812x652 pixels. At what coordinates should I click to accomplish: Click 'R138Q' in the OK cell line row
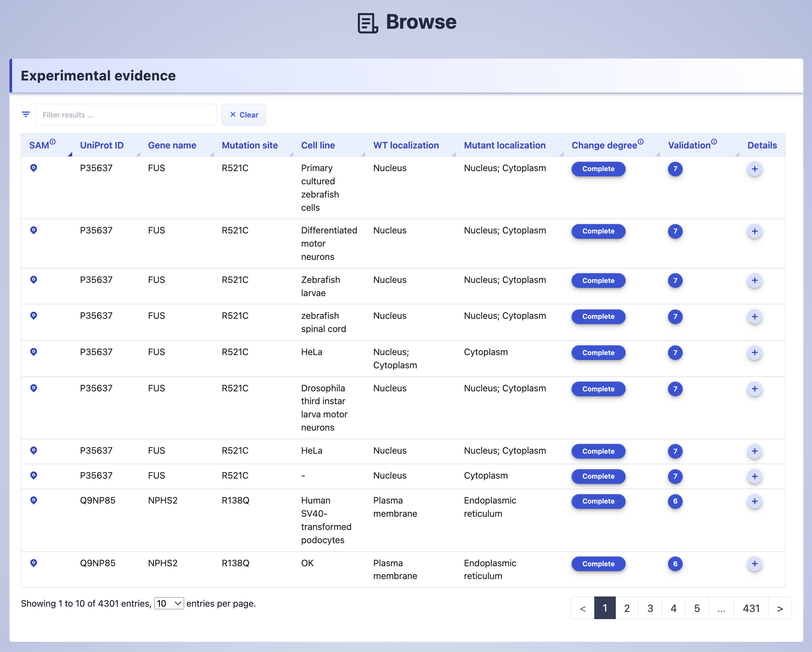(x=236, y=563)
